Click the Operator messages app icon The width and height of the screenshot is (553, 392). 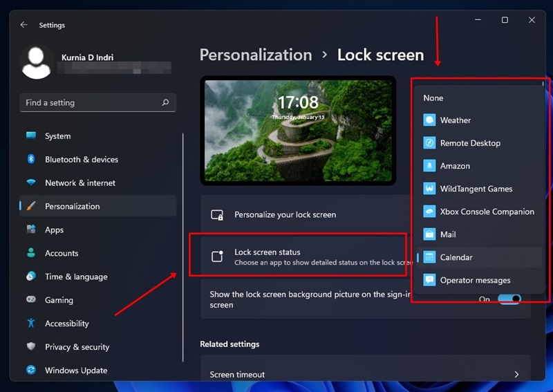pyautogui.click(x=429, y=280)
